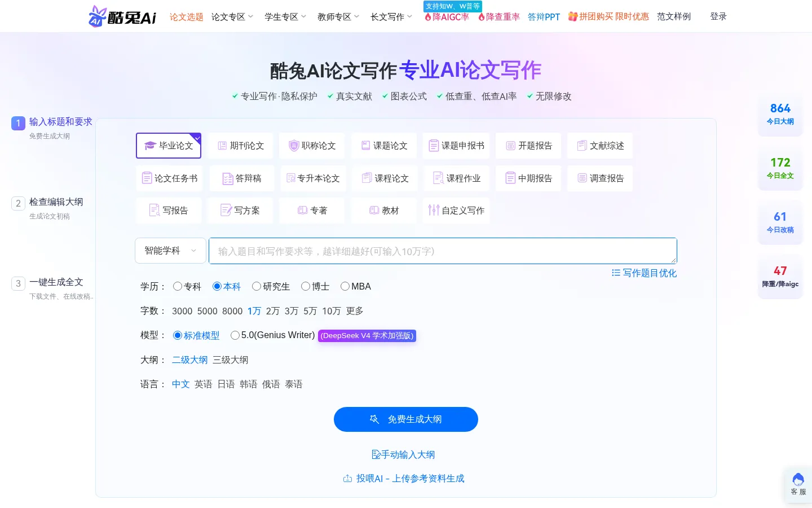Go to step 一键生成全文
Screen dimensions: 812x508
tap(56, 282)
